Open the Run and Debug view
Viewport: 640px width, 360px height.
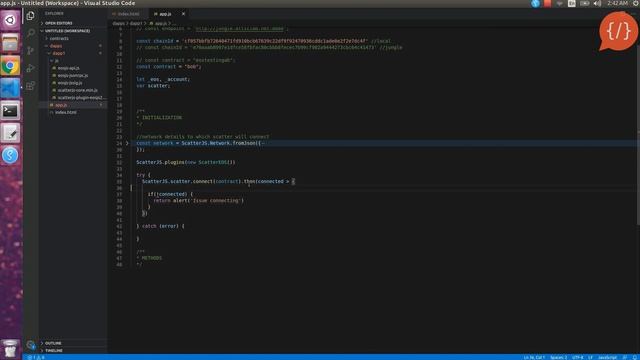[31, 68]
